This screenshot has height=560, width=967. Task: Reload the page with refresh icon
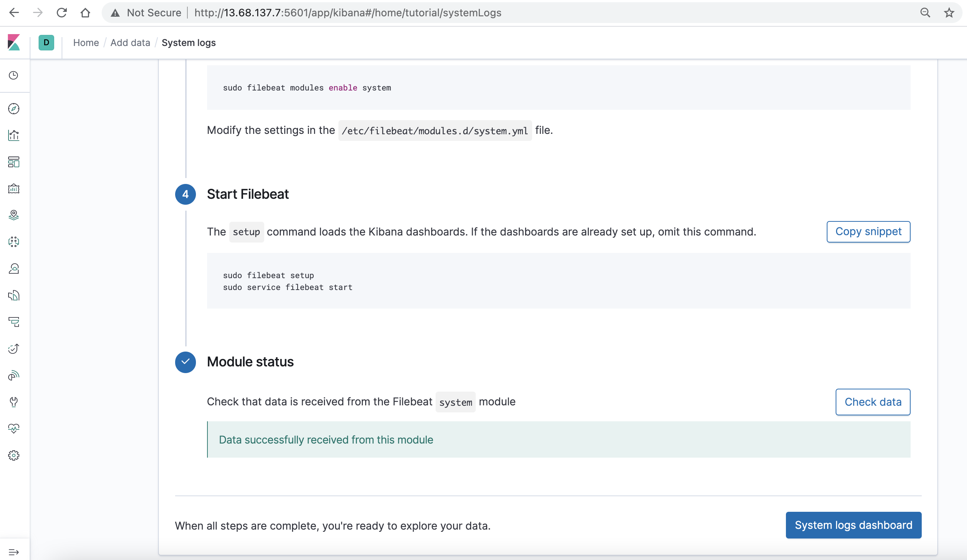tap(61, 13)
